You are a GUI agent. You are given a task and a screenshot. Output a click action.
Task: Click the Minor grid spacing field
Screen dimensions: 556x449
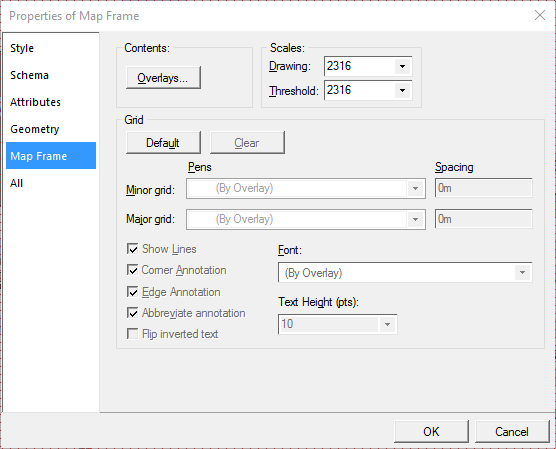tap(483, 188)
